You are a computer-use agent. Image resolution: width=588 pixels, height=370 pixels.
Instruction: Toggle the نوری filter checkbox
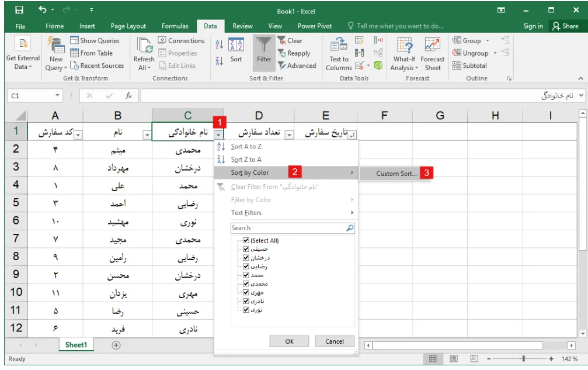point(246,310)
